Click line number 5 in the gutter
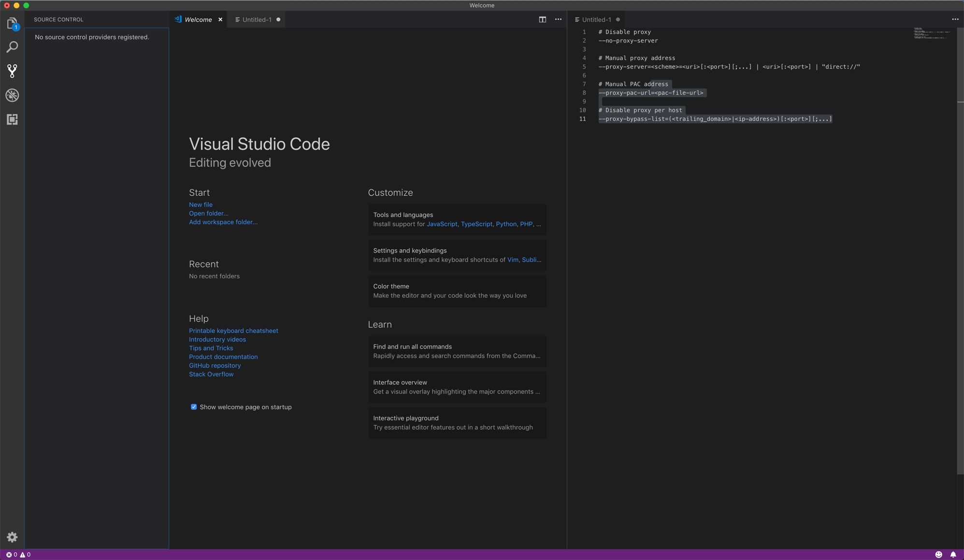This screenshot has height=560, width=964. click(x=584, y=67)
